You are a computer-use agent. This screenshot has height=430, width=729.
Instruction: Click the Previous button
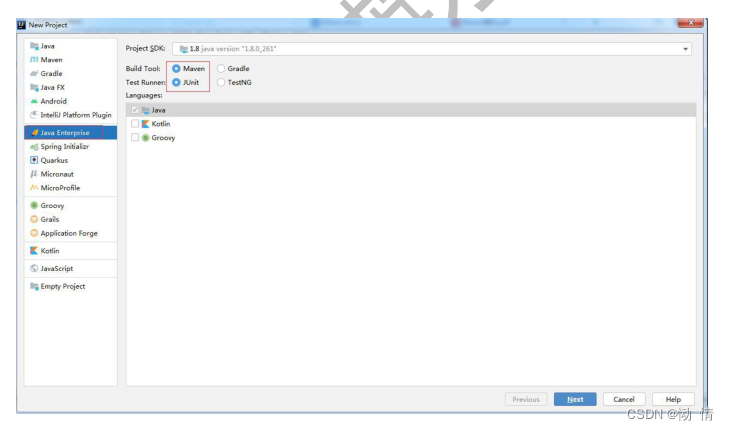526,399
